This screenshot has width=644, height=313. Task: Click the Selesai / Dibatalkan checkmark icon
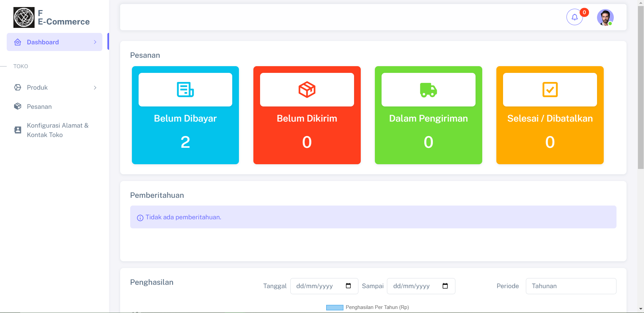coord(550,90)
